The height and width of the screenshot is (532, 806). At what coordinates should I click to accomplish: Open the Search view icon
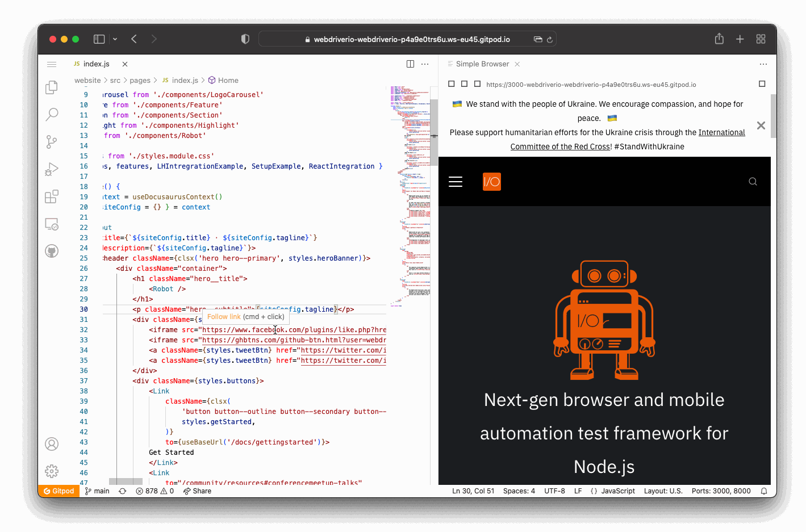pyautogui.click(x=52, y=114)
